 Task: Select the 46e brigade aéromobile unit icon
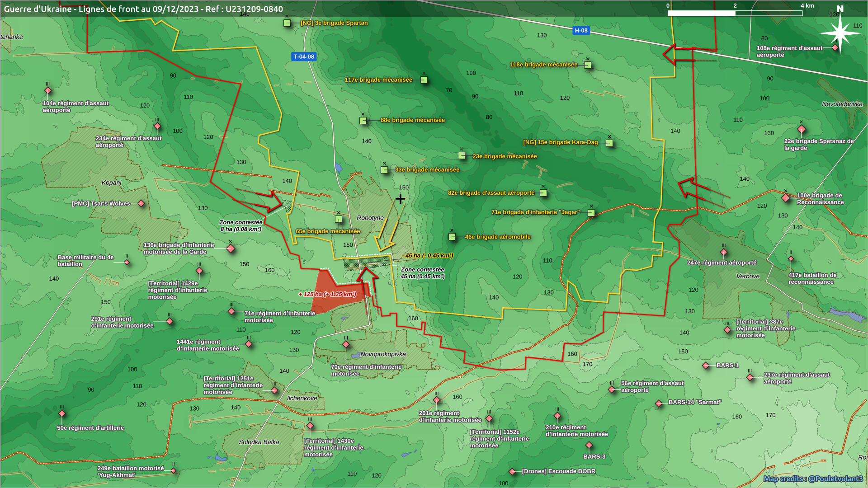click(x=452, y=237)
